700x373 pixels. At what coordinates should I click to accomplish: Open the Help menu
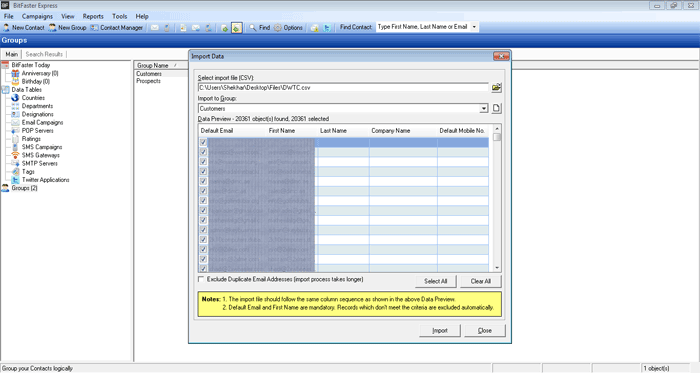click(x=142, y=16)
